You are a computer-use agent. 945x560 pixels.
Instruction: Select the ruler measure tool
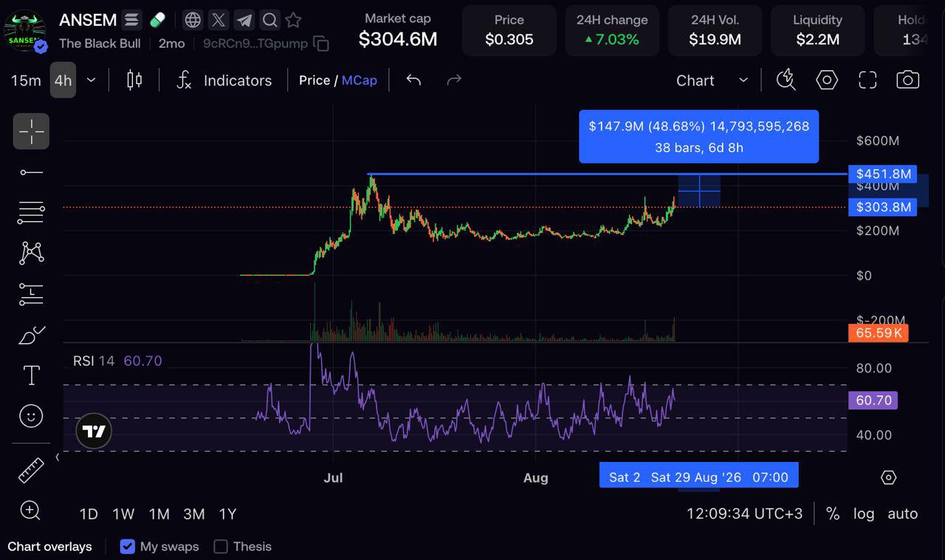(x=31, y=470)
